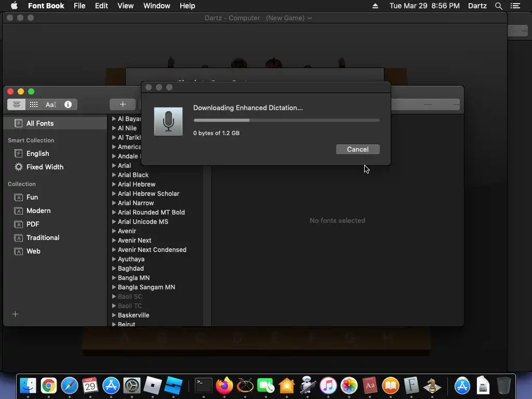Image resolution: width=532 pixels, height=399 pixels.
Task: Expand the Arial Black font family
Action: [x=114, y=175]
